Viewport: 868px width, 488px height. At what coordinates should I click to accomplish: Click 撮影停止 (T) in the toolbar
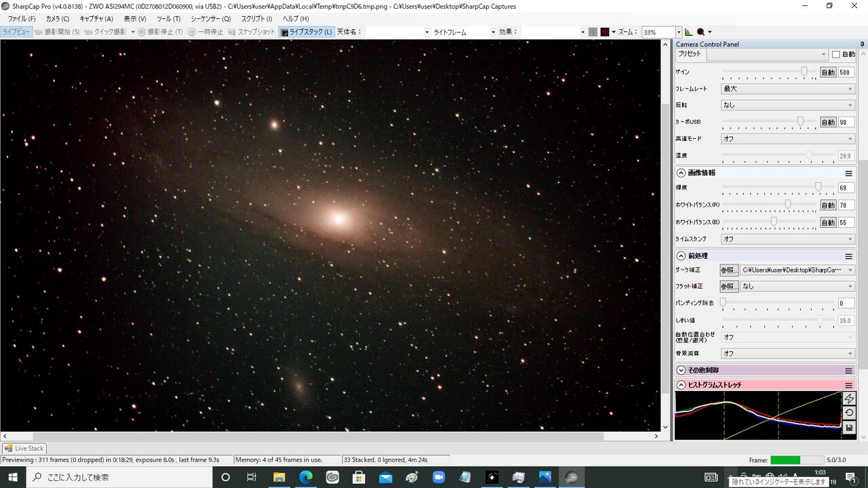pyautogui.click(x=160, y=32)
